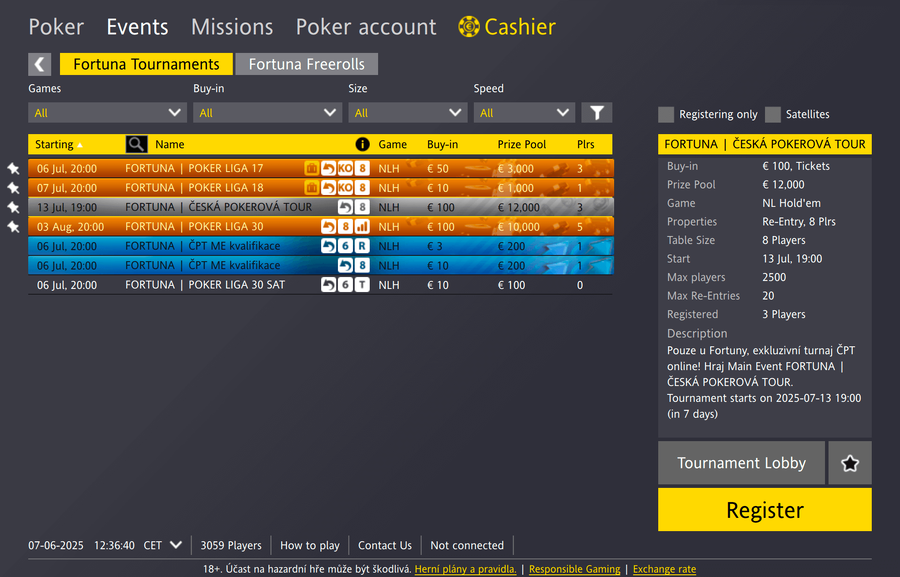Open the Tournament Lobby
The image size is (900, 577).
click(x=742, y=463)
